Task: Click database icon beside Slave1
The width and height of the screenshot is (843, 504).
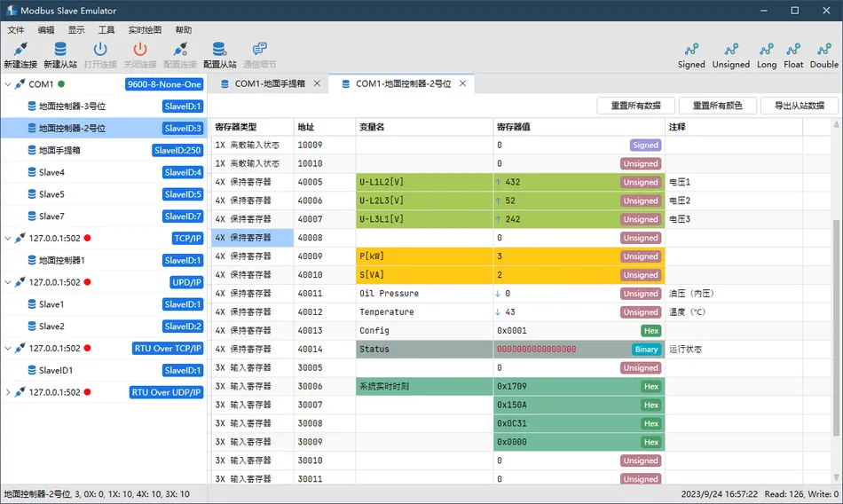Action: click(32, 303)
